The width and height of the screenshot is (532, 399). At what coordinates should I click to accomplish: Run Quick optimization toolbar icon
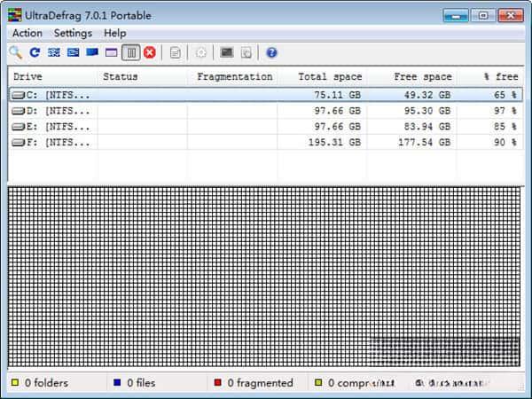pyautogui.click(x=73, y=52)
